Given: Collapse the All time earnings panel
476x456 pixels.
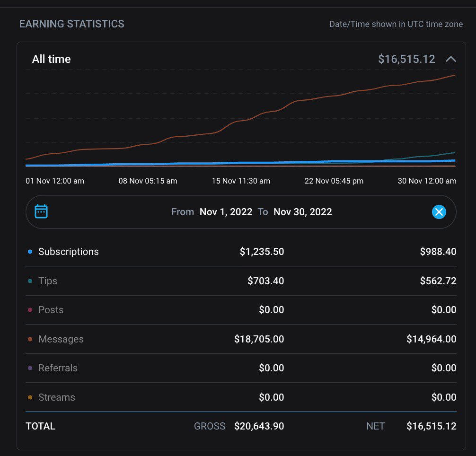Looking at the screenshot, I should (x=451, y=59).
